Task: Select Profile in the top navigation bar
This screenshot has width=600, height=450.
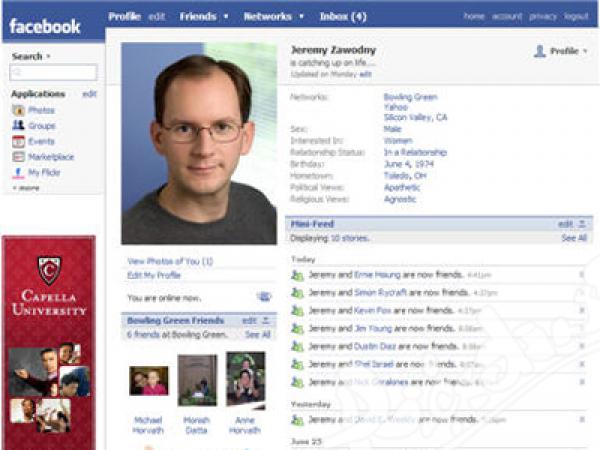Action: pos(124,16)
